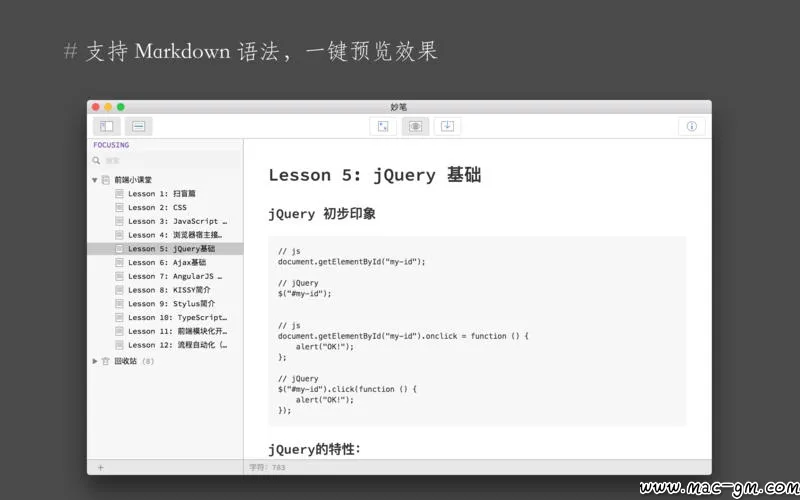Viewport: 800px width, 500px height.
Task: Click document icon beside Lesson 12
Action: pyautogui.click(x=119, y=345)
